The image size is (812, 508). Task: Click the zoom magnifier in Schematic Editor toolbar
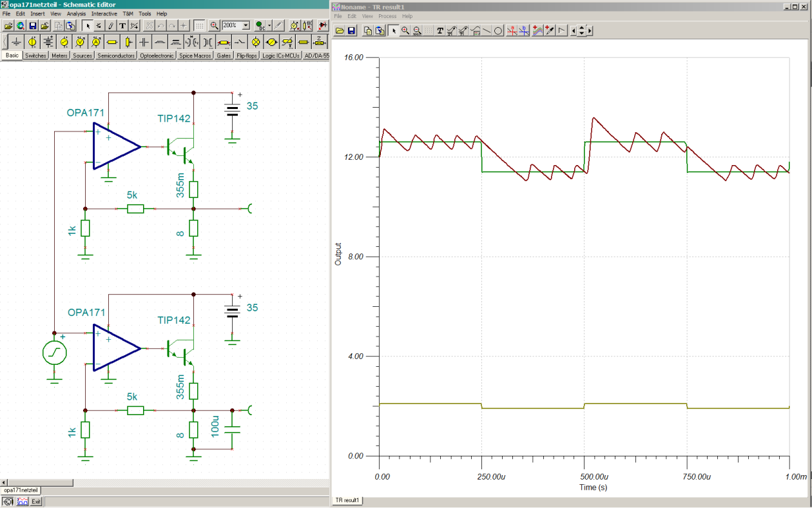click(x=213, y=26)
